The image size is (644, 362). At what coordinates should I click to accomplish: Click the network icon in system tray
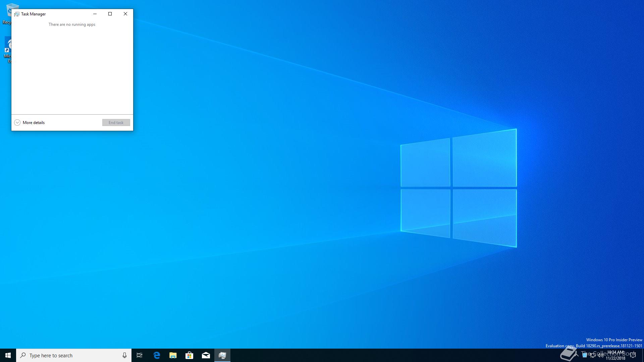pyautogui.click(x=592, y=356)
